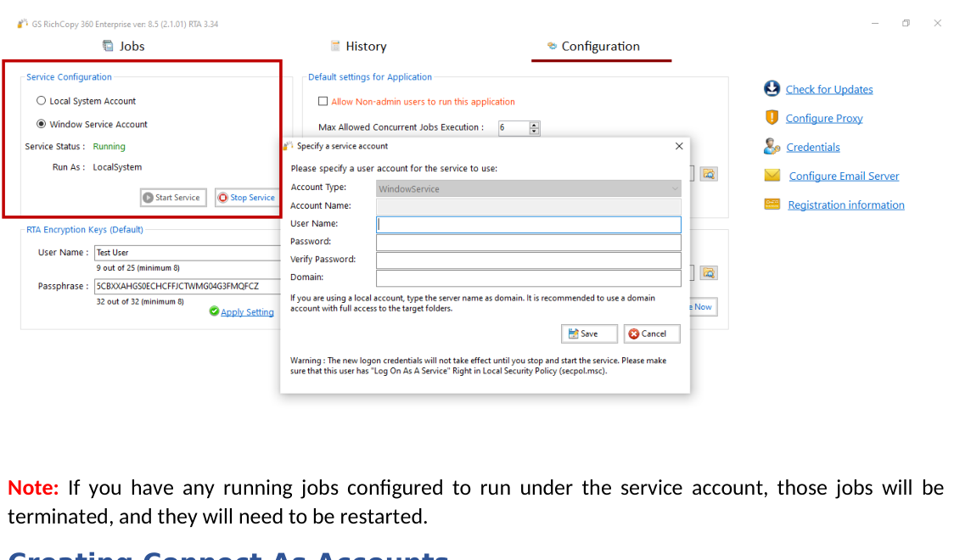Click the dialog title bar app icon

[288, 146]
